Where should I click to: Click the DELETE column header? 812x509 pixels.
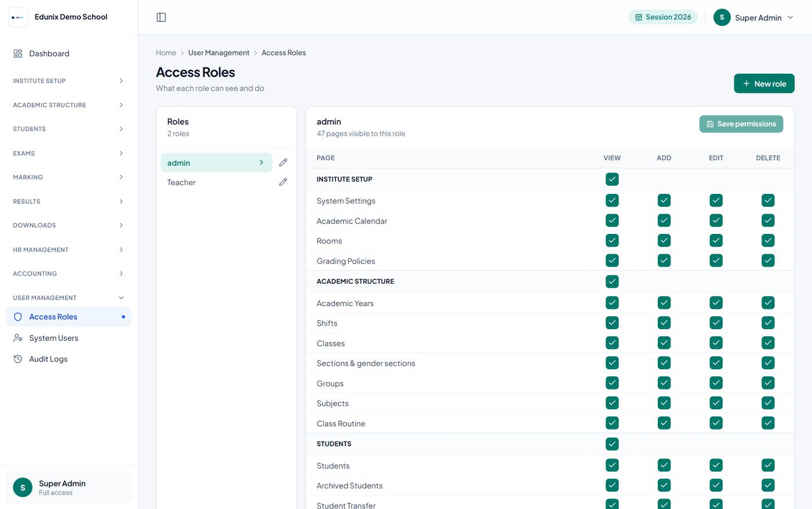[x=768, y=158]
